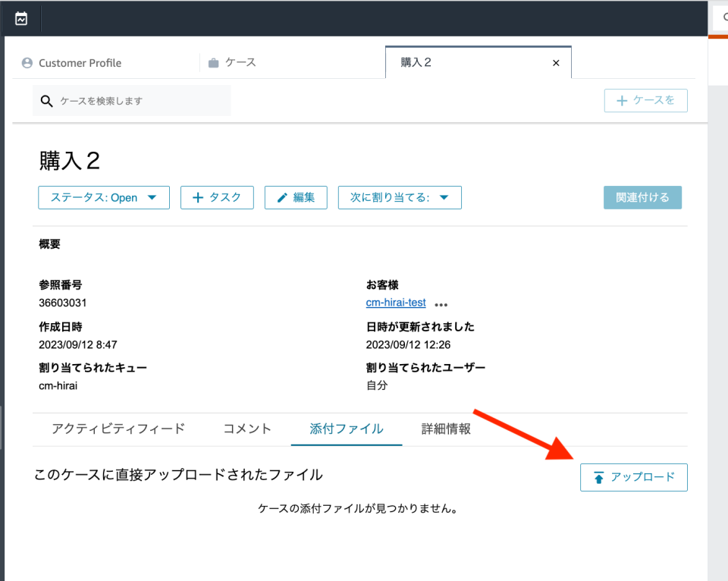The width and height of the screenshot is (728, 581).
Task: Click the 編集 edit button
Action: point(296,198)
